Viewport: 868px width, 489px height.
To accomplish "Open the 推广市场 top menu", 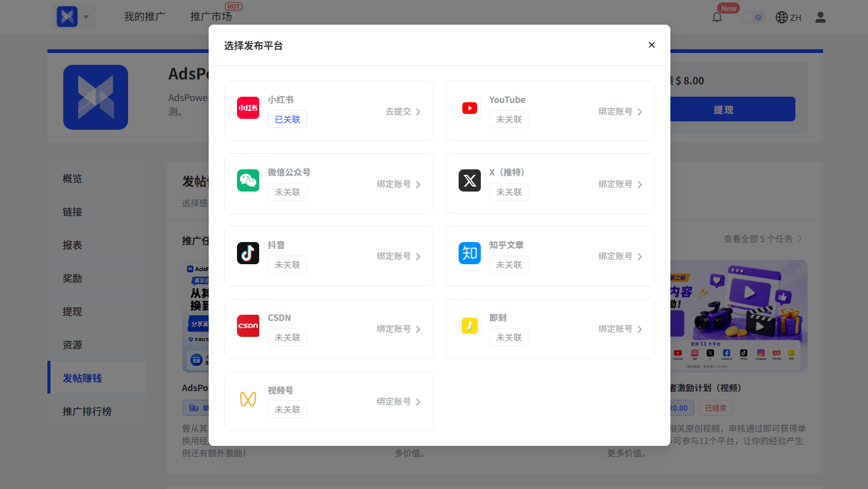I will click(211, 17).
